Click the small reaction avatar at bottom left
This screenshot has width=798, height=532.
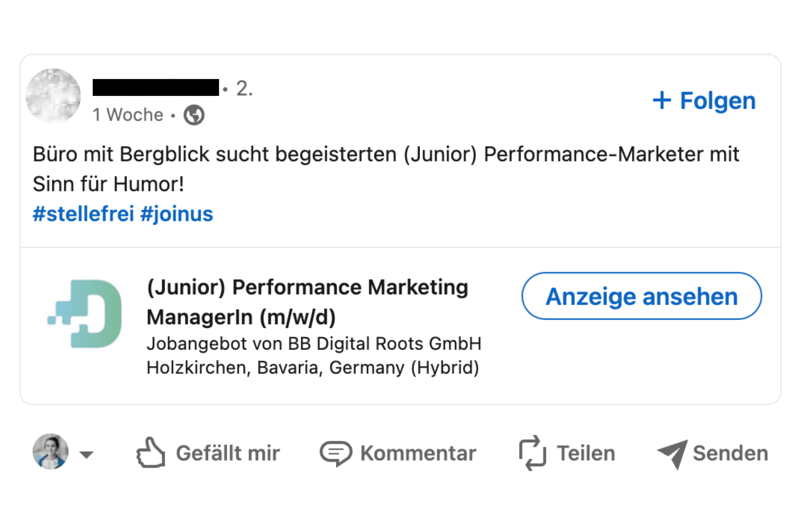50,451
